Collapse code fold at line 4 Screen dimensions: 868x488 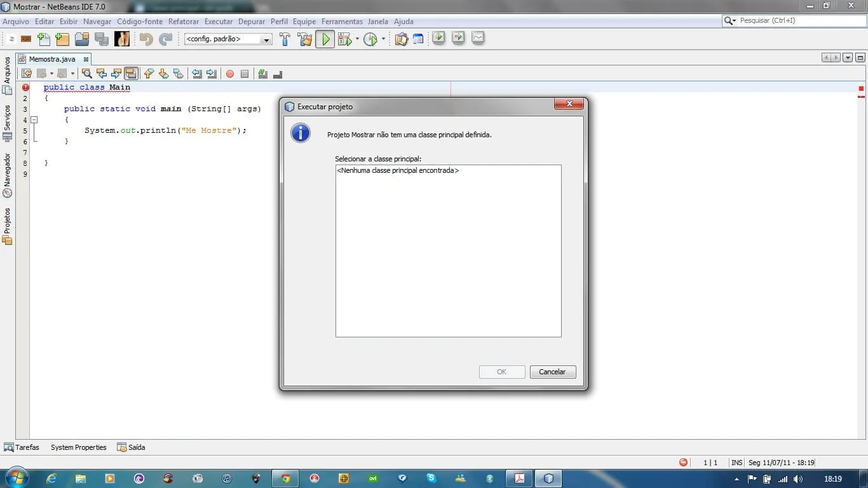(x=34, y=119)
